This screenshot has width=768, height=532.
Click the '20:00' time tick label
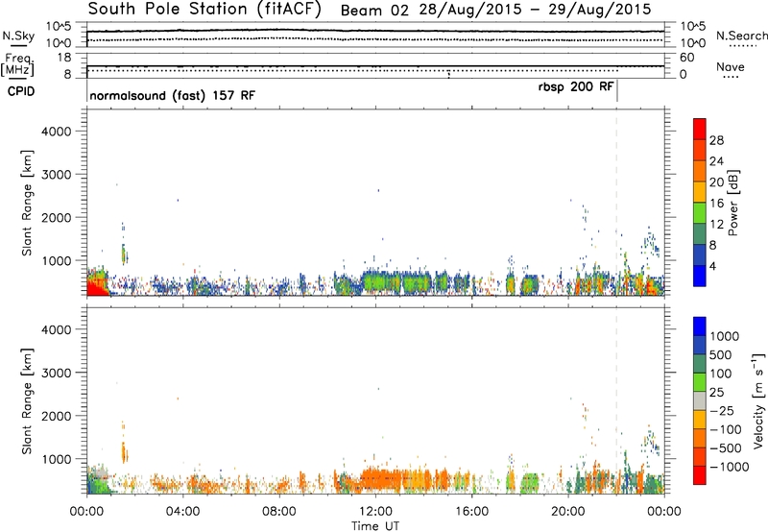pos(568,512)
